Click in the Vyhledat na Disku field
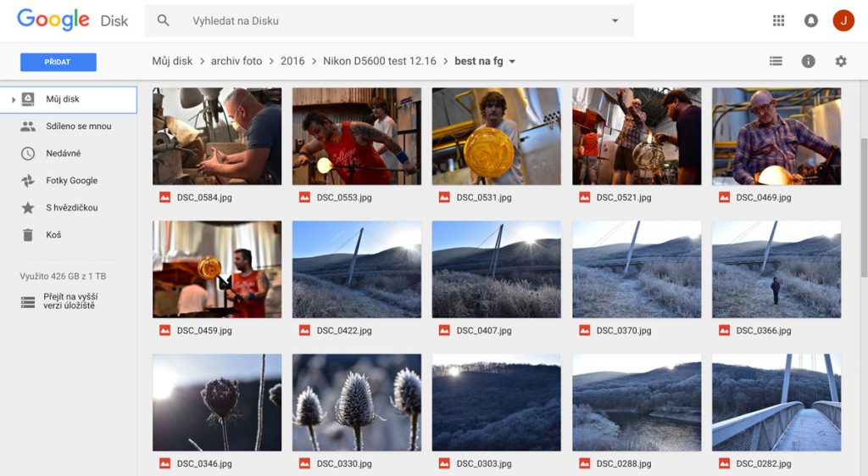Image resolution: width=868 pixels, height=476 pixels. tap(389, 20)
